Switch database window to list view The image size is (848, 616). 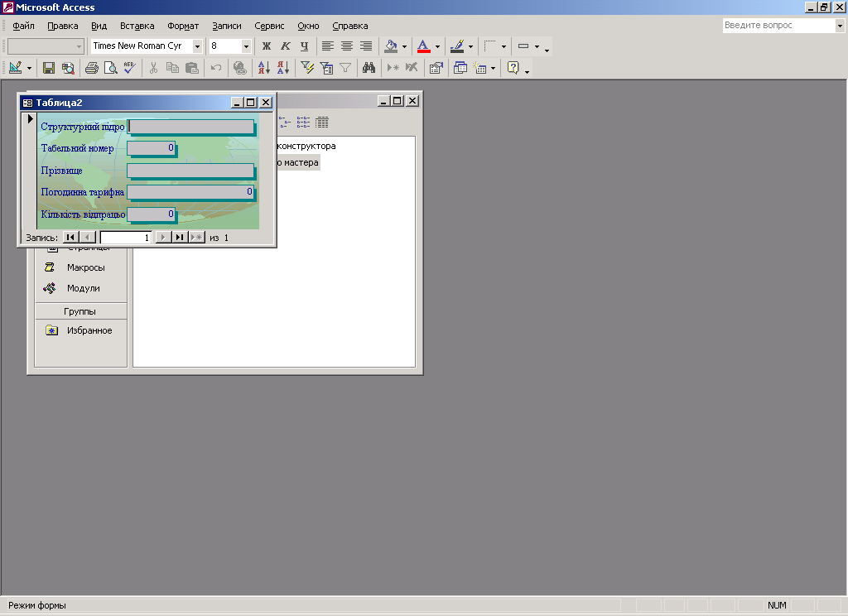pos(303,123)
